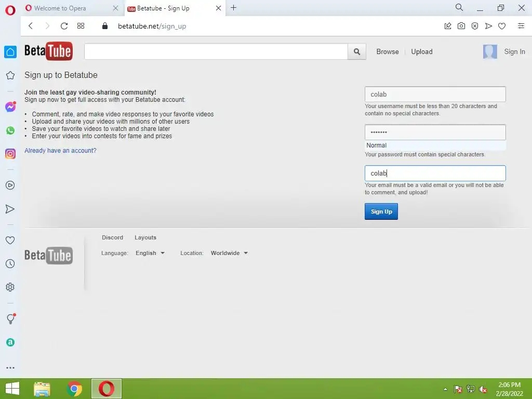Open the Home icon in Opera sidebar
The height and width of the screenshot is (399, 532).
[10, 52]
